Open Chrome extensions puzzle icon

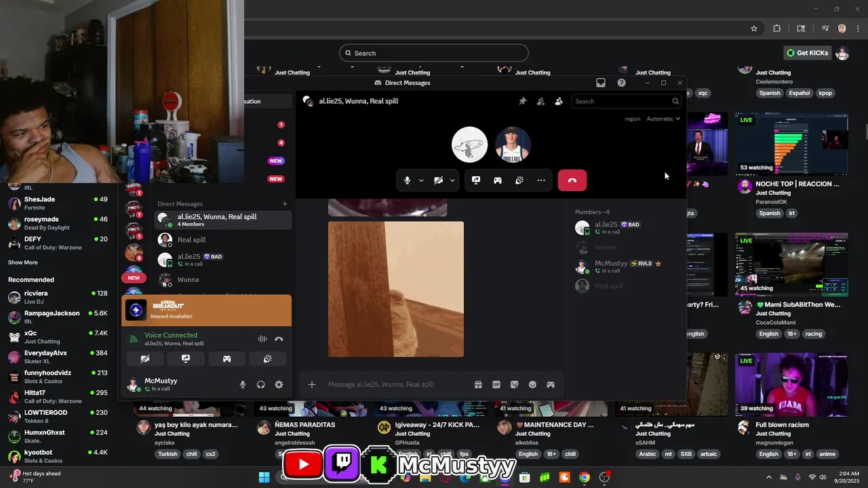click(x=777, y=28)
